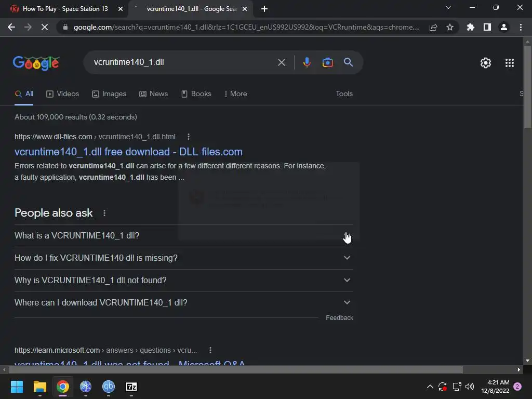
Task: Open Google apps grid
Action: pyautogui.click(x=510, y=63)
